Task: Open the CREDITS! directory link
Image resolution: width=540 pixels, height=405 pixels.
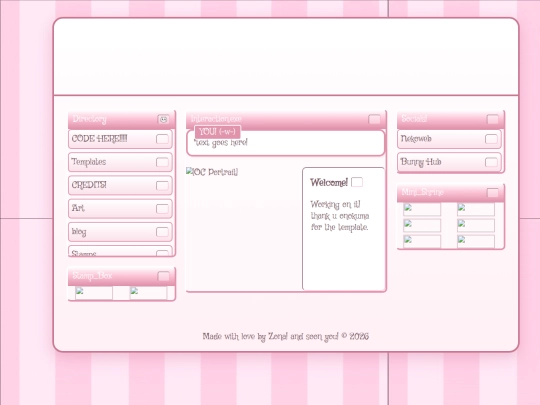Action: point(120,185)
